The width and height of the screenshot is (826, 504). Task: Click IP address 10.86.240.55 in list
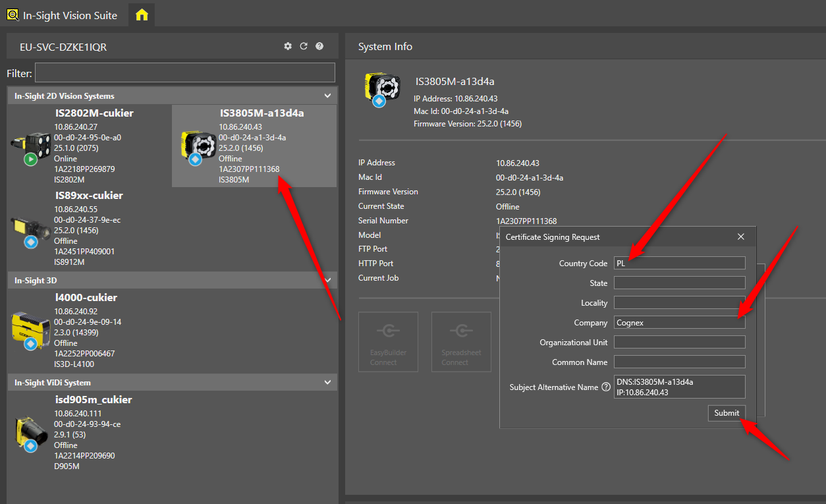(76, 210)
